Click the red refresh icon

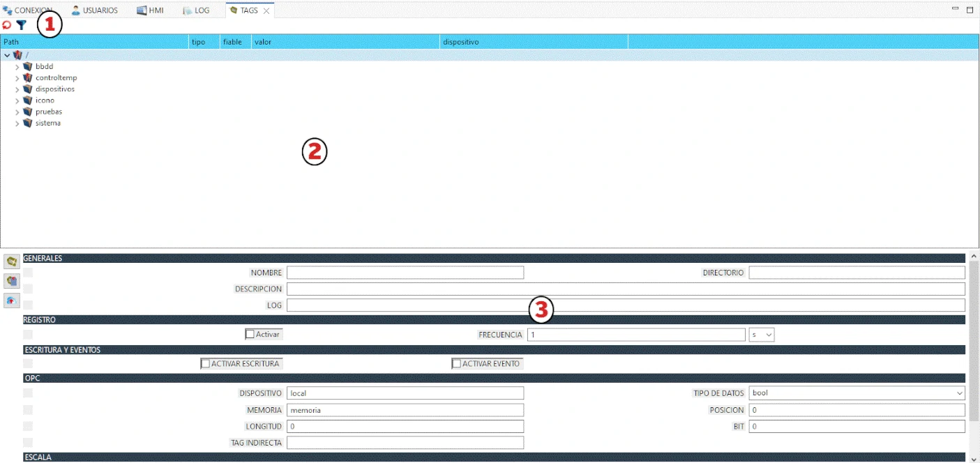pos(7,25)
